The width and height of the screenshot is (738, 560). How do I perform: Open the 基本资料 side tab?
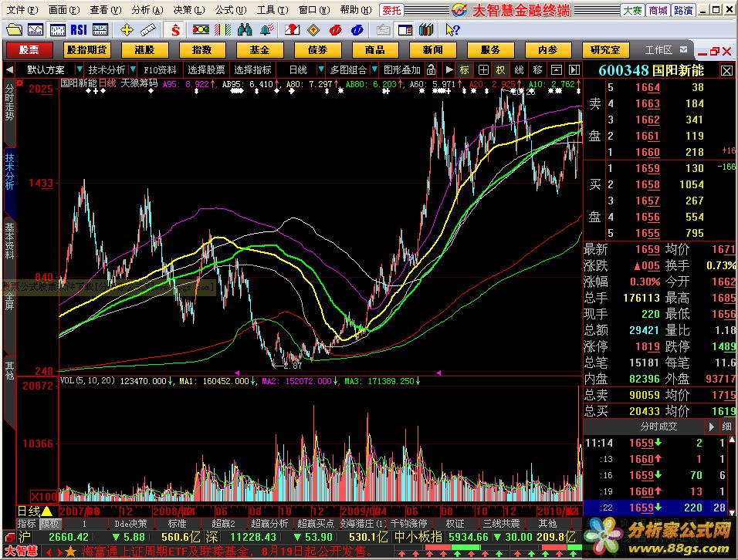click(x=9, y=241)
